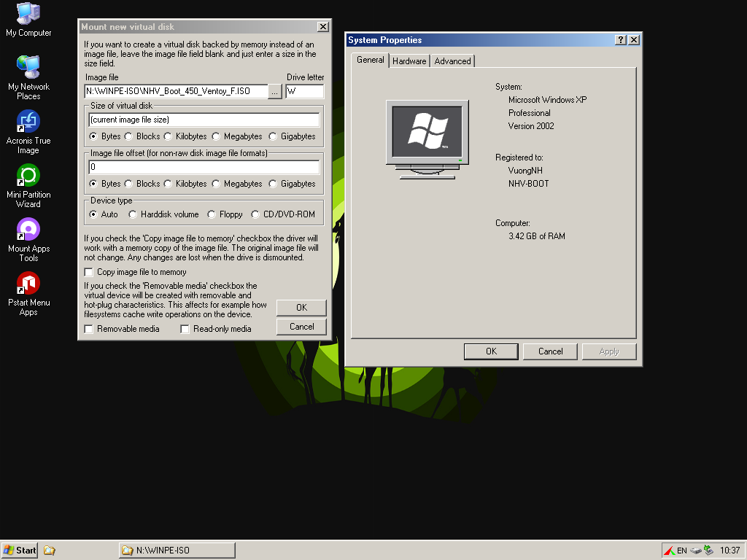
Task: Choose CD/DVD-ROM device type
Action: tap(283, 215)
